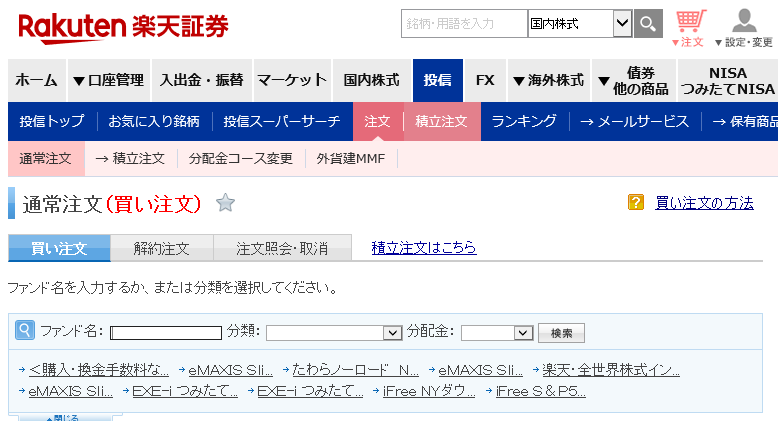Open the 国内株式 search category dropdown
Viewport: 778px width, 421px height.
(580, 23)
